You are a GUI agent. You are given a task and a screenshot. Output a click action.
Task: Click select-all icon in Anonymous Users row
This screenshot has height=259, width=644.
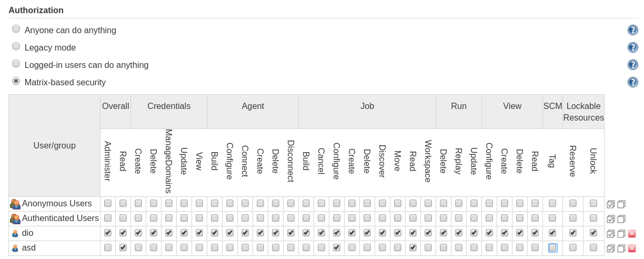click(610, 204)
